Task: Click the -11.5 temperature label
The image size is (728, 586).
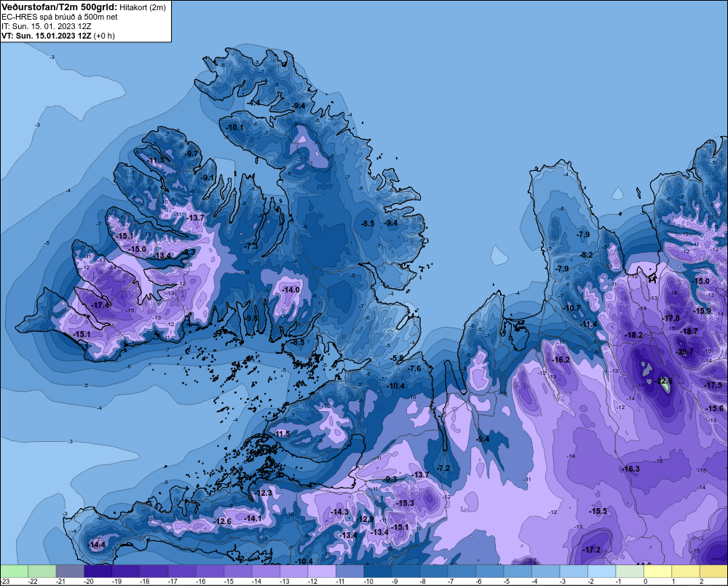Action: (281, 434)
